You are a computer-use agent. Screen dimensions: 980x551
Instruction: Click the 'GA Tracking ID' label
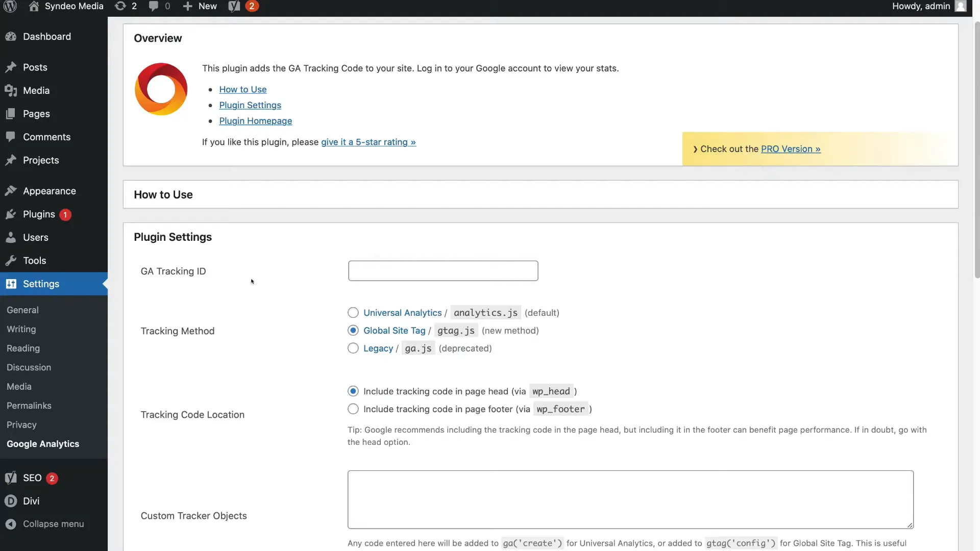point(173,271)
